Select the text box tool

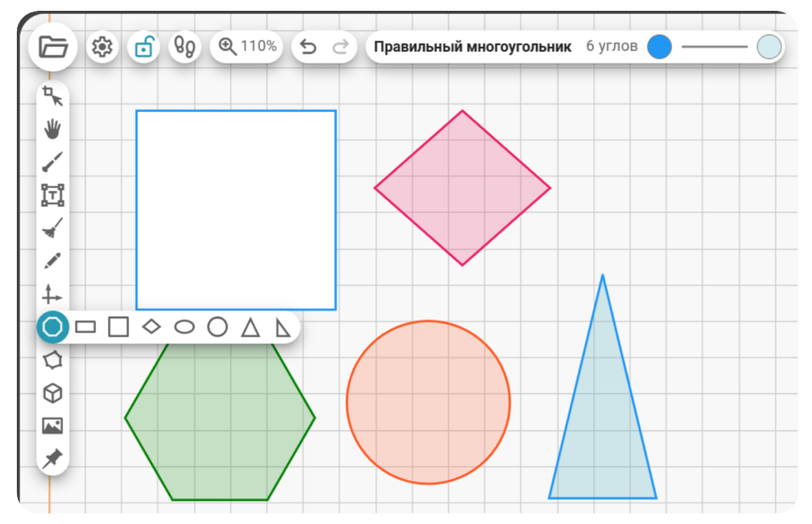pyautogui.click(x=53, y=195)
